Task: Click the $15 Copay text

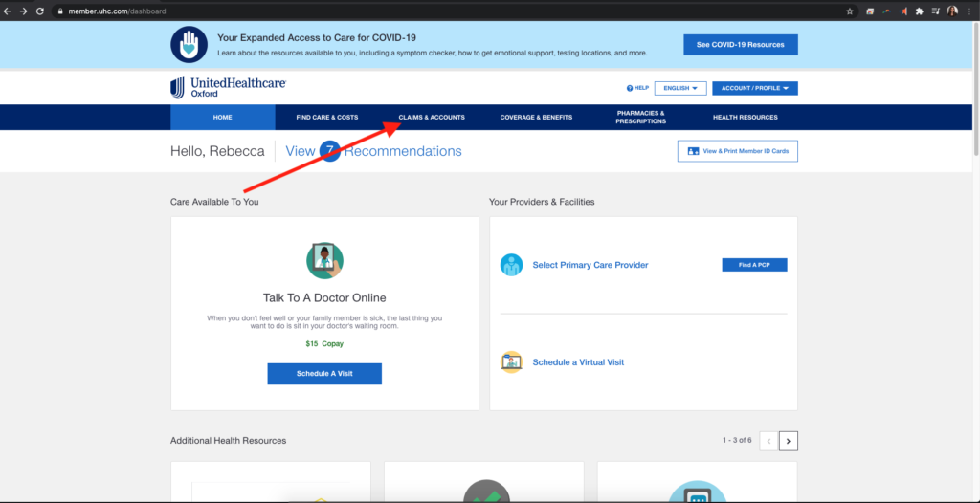Action: point(324,343)
